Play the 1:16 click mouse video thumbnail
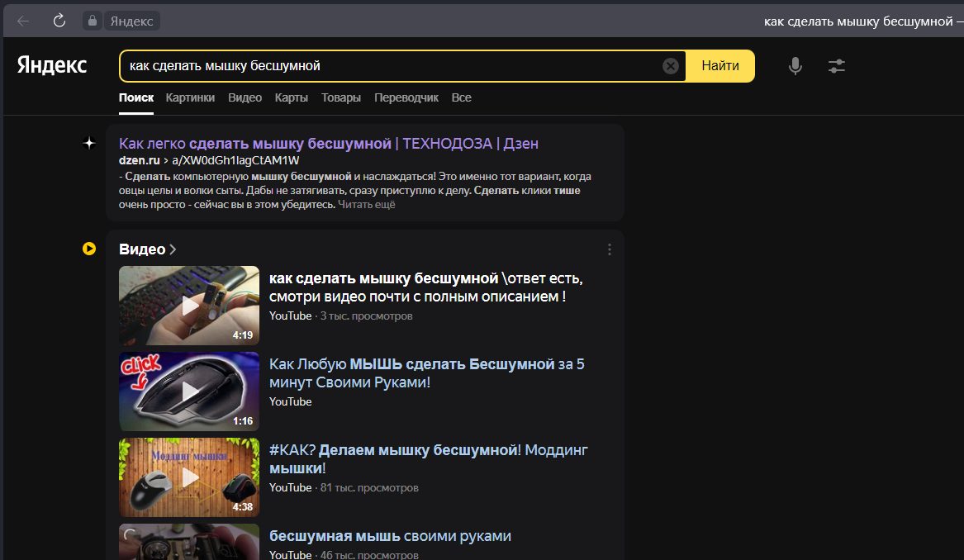Image resolution: width=964 pixels, height=560 pixels. coord(188,391)
